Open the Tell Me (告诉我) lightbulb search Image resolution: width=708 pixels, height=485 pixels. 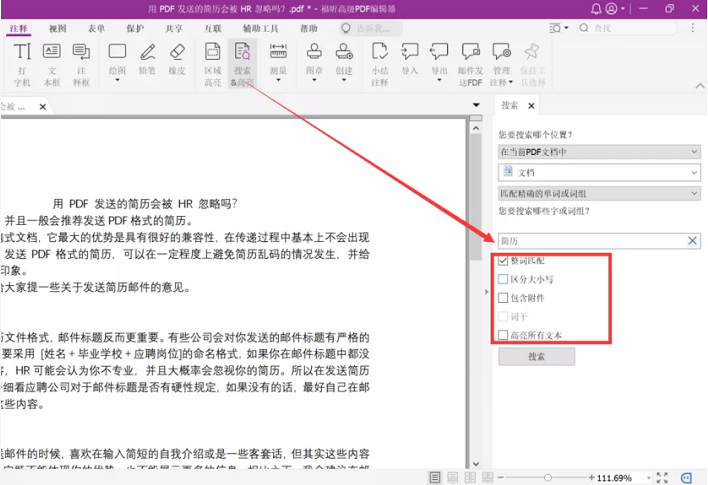click(x=346, y=28)
